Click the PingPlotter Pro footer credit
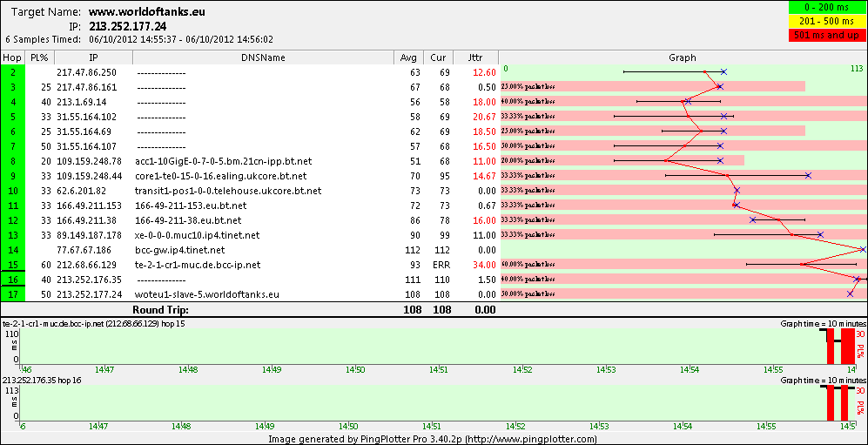Screen dimensions: 868x445 [433, 439]
